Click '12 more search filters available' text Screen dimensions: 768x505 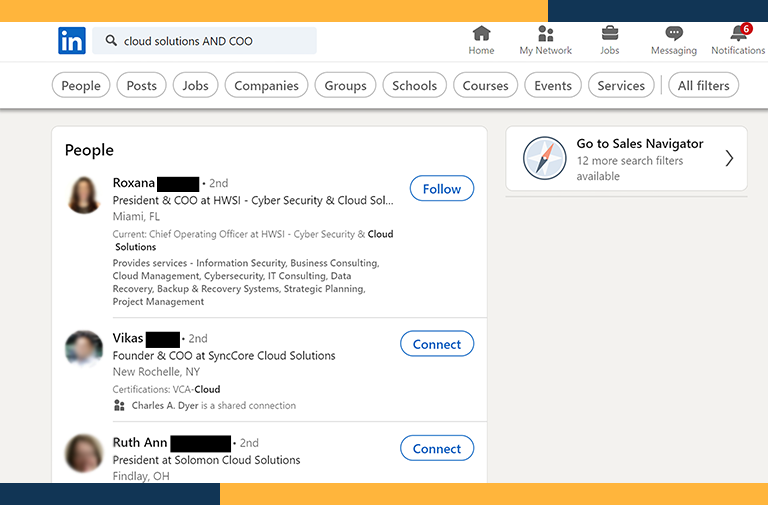[630, 168]
